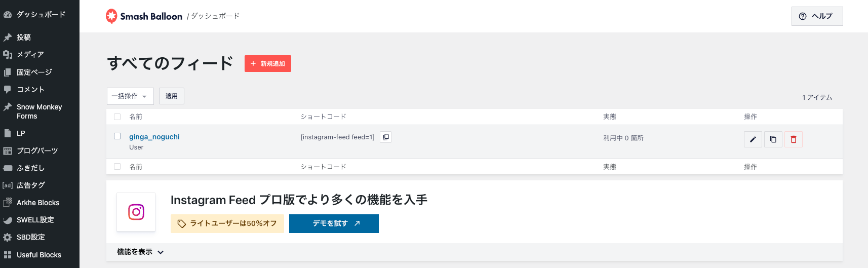Expand the 機能を表示 section
This screenshot has width=868, height=268.
(140, 252)
